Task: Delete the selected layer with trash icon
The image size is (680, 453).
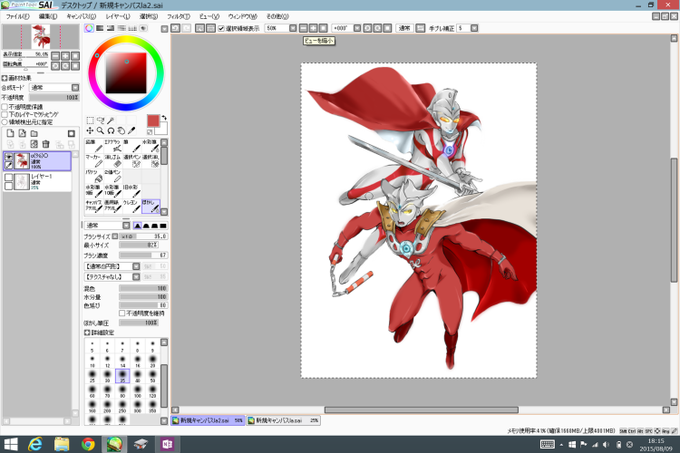Action: 46,144
